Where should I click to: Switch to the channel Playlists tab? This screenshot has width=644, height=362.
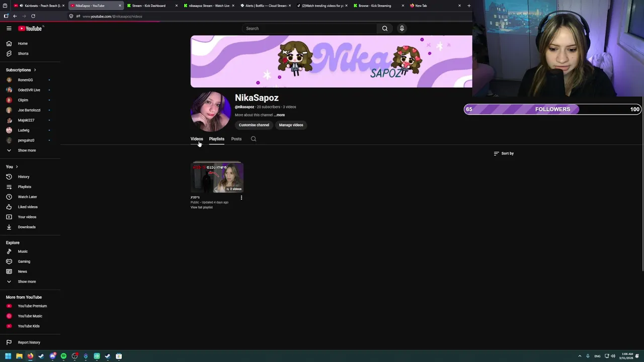[216, 139]
